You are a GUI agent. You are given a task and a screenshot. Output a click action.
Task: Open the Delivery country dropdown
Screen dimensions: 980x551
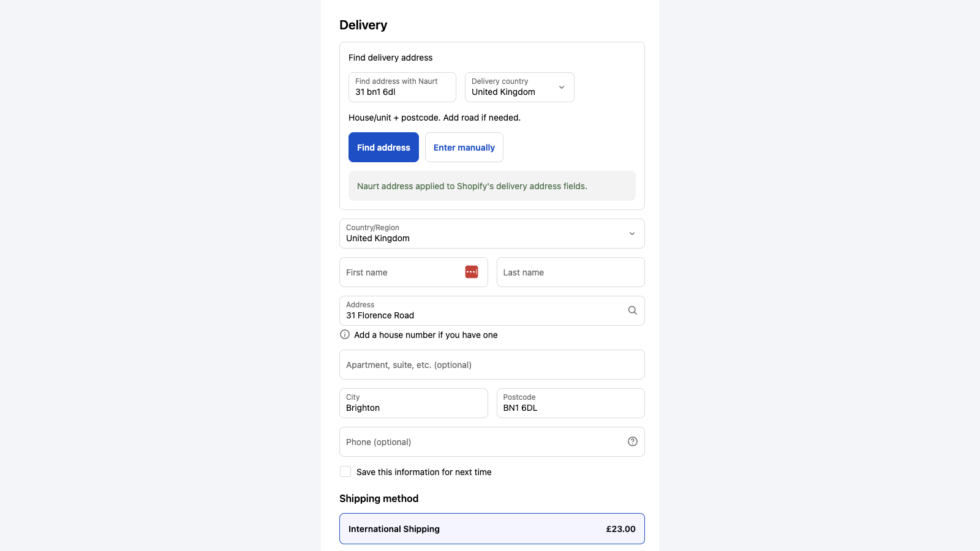tap(519, 87)
